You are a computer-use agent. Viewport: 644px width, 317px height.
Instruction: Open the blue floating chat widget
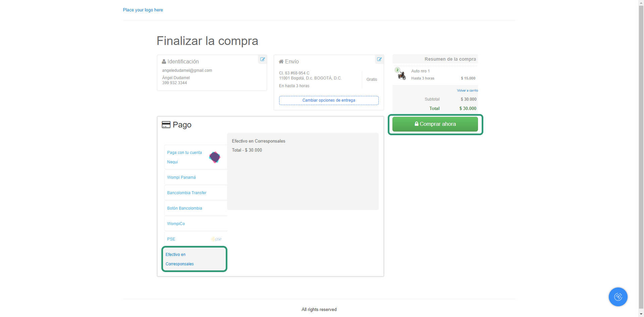pyautogui.click(x=618, y=297)
